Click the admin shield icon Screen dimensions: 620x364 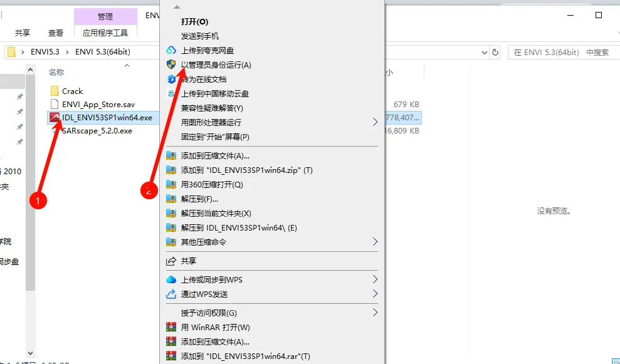(x=171, y=65)
